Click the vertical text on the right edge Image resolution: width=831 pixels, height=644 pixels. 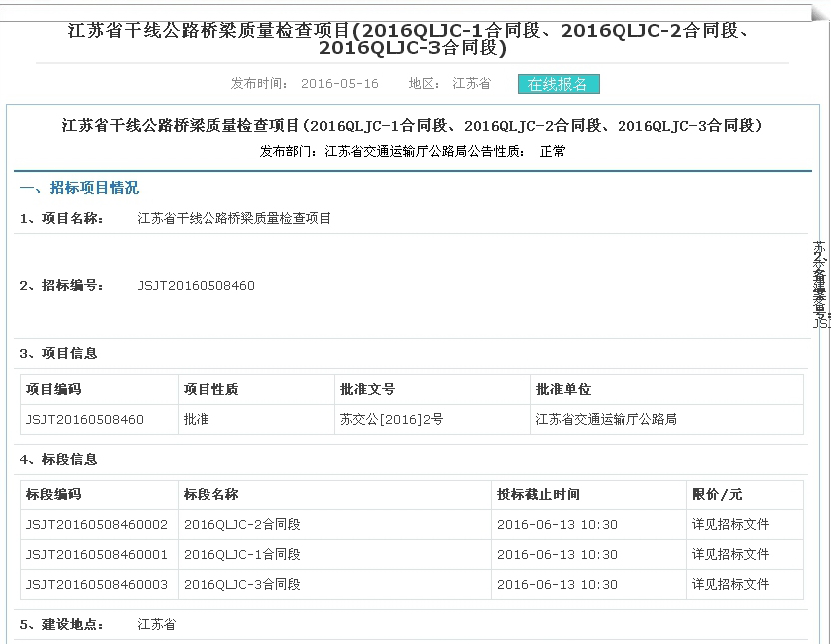coord(820,284)
